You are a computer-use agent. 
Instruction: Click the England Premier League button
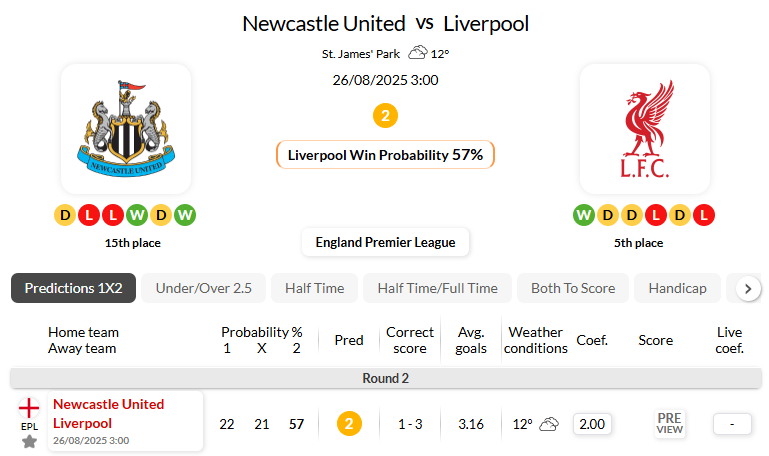click(x=385, y=242)
